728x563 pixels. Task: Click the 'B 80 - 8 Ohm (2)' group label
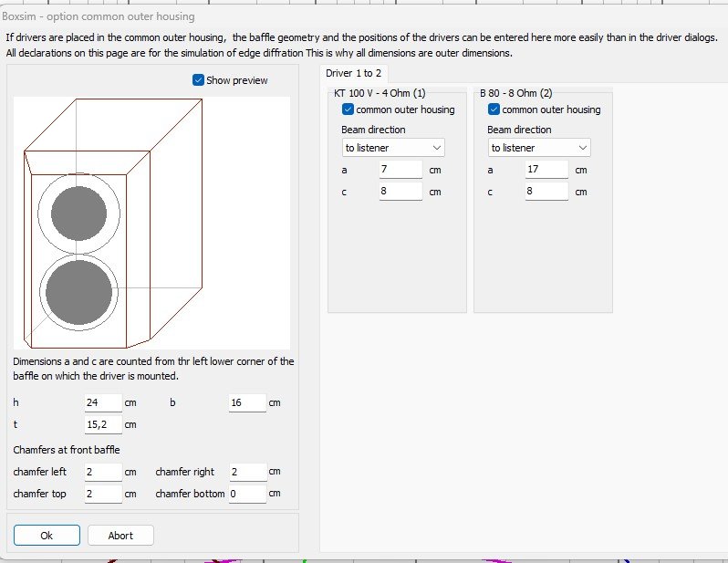[x=515, y=93]
